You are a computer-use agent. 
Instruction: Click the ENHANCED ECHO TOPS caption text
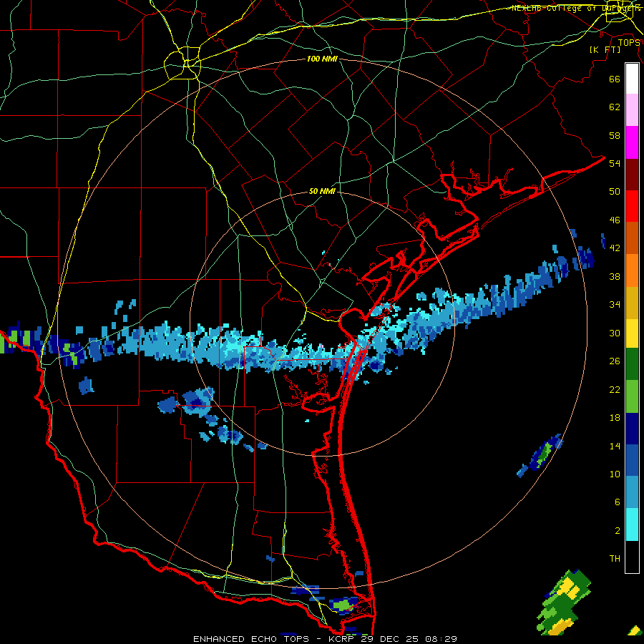tap(251, 639)
